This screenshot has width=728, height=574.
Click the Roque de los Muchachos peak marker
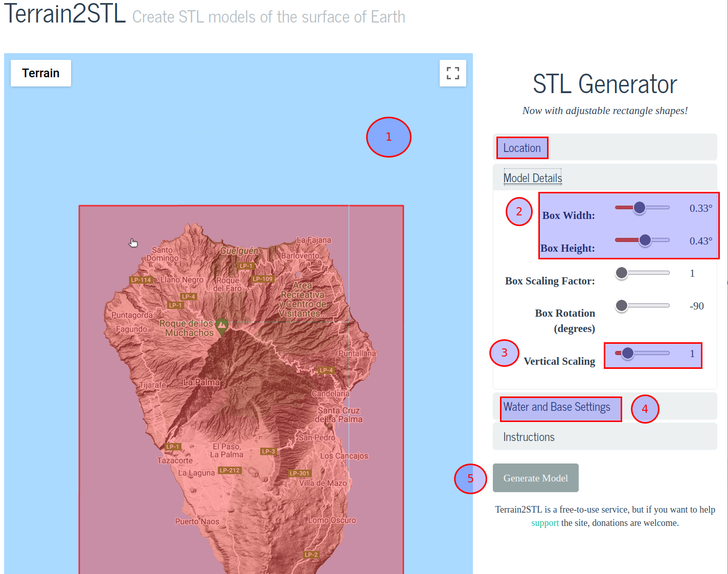(221, 325)
